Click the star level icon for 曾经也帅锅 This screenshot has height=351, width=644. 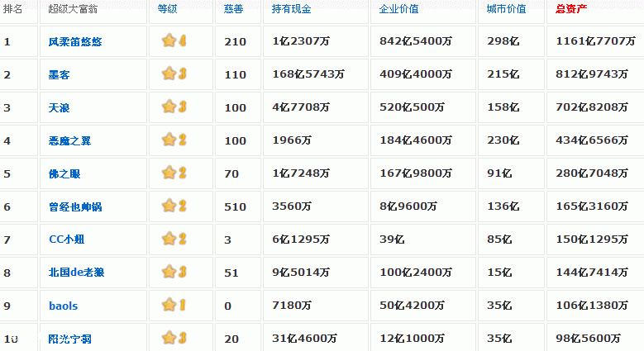click(x=174, y=206)
